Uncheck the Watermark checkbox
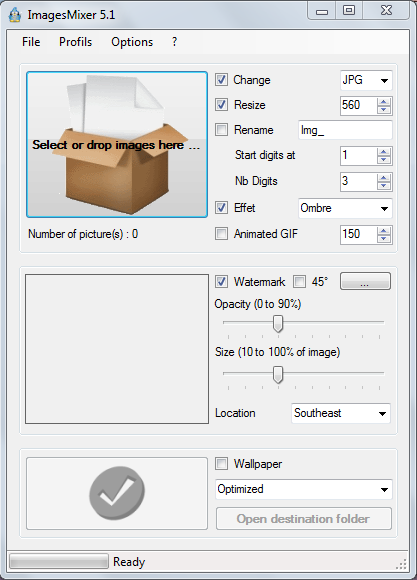The width and height of the screenshot is (417, 580). (x=221, y=281)
